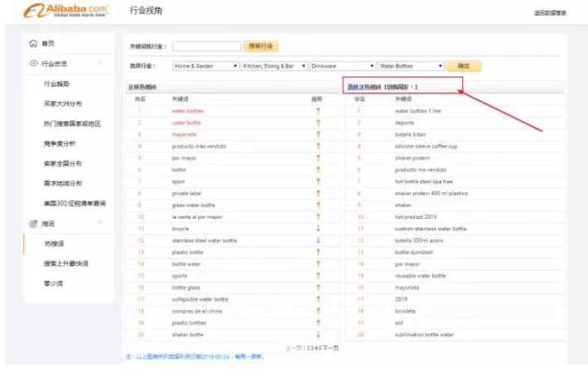Image resolution: width=588 pixels, height=382 pixels.
Task: Click the 全球热搜词 table heading
Action: [142, 87]
